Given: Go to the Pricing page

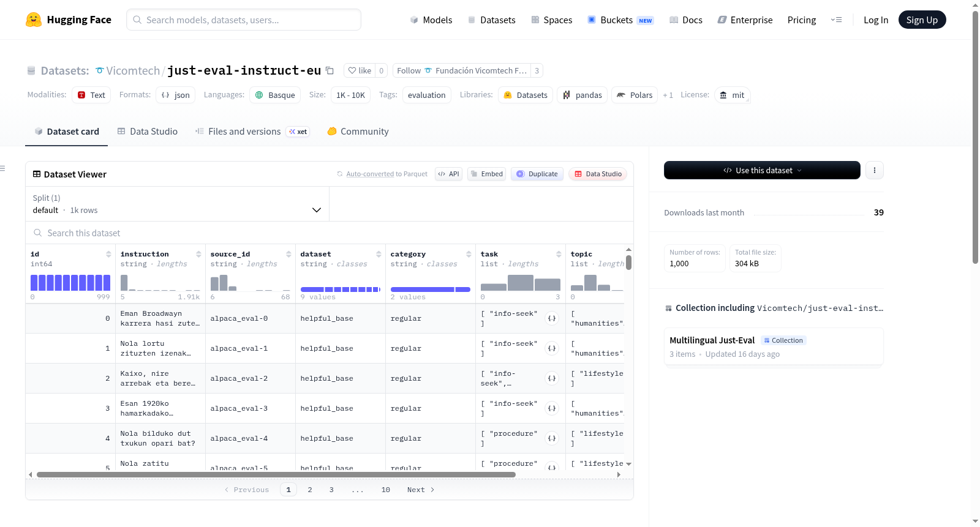Looking at the screenshot, I should point(802,20).
